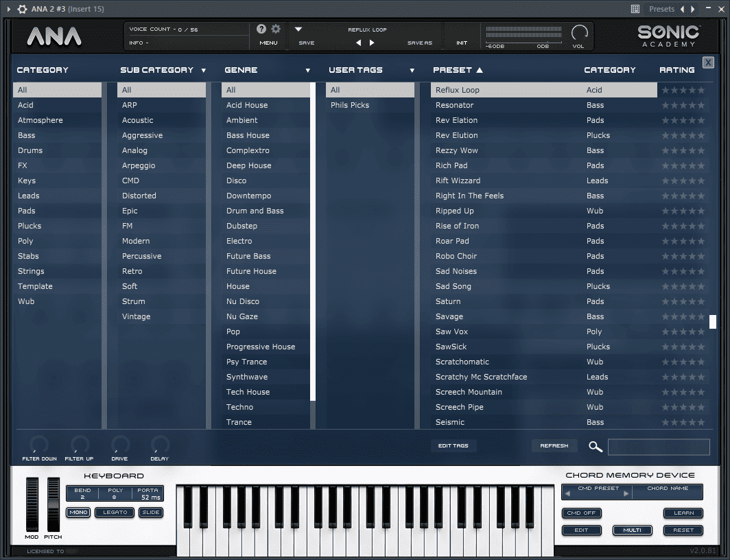Toggle the LEGATO button
The width and height of the screenshot is (730, 560).
[x=115, y=513]
